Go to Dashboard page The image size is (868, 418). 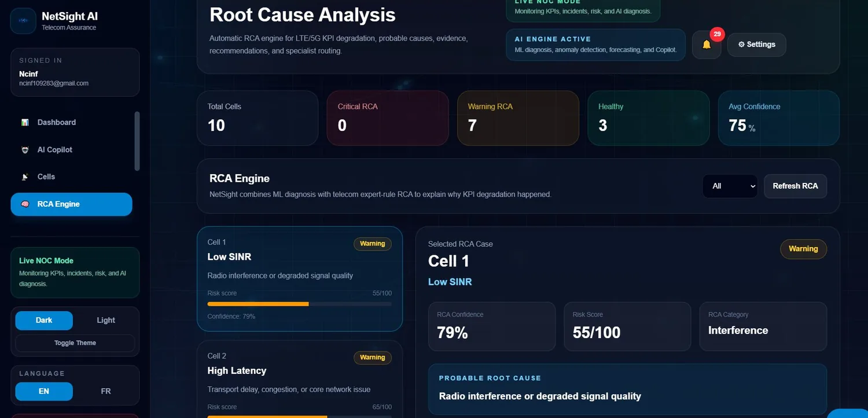(71, 122)
